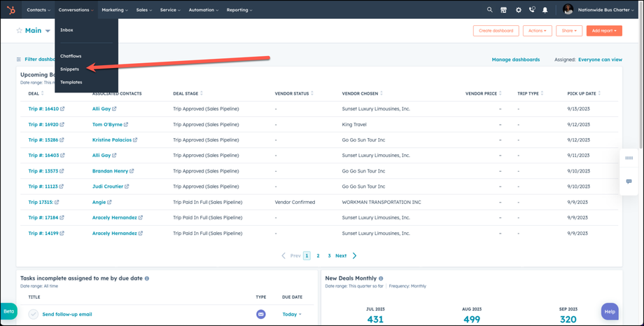644x326 pixels.
Task: Go to page 2 of bookings table
Action: [318, 256]
